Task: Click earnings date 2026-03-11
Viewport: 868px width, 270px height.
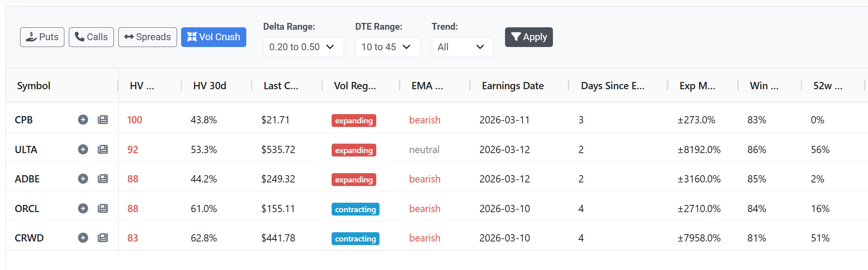Action: pyautogui.click(x=505, y=120)
